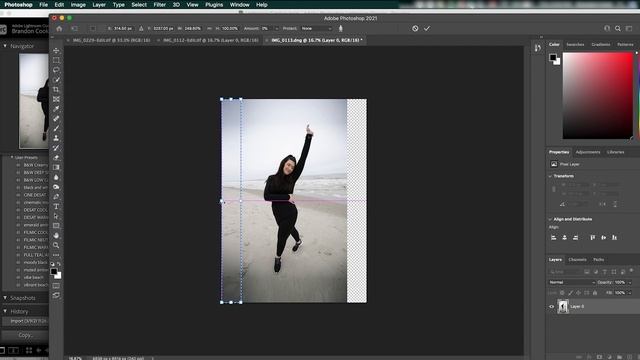Image resolution: width=640 pixels, height=360 pixels.
Task: Select the Quick Selection tool
Action: pos(56,80)
